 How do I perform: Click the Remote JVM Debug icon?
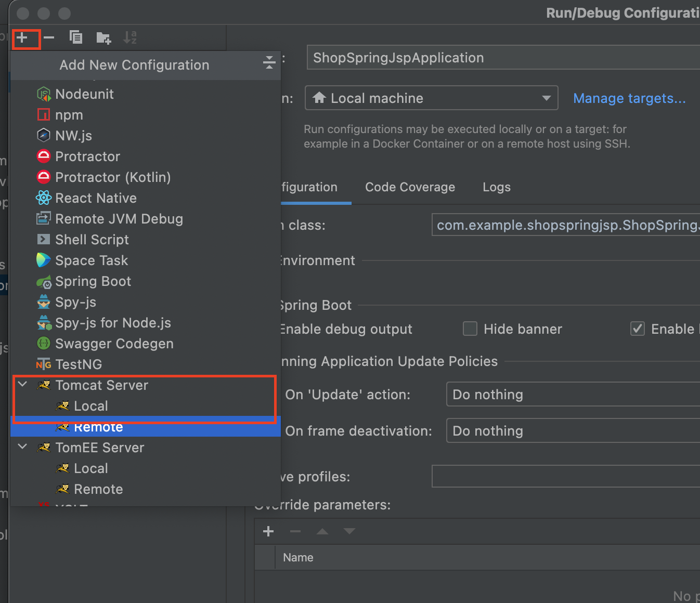click(x=44, y=218)
